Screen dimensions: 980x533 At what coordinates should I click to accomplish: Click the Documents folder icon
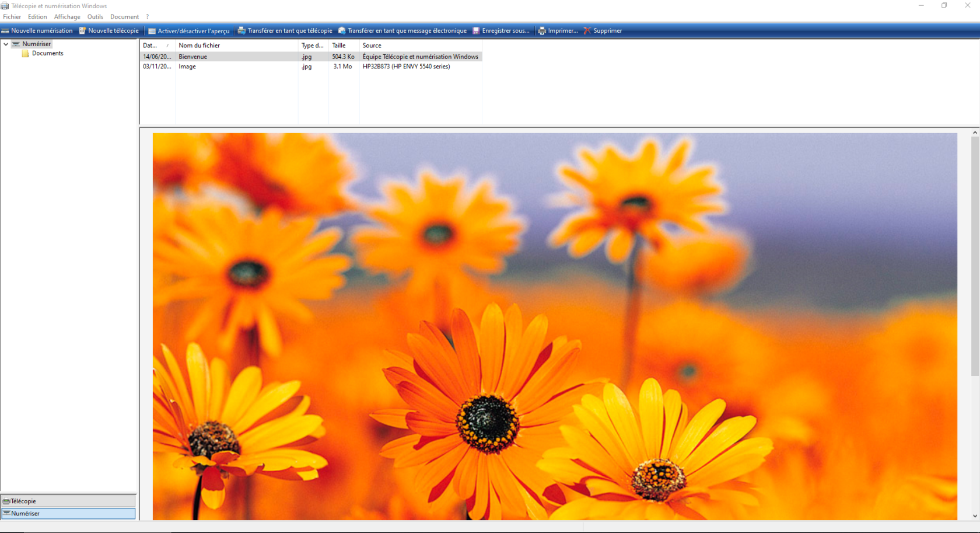(x=25, y=53)
